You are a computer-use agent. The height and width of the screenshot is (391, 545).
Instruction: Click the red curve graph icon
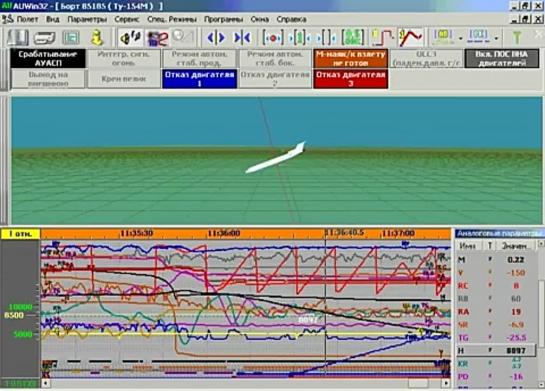[x=410, y=38]
